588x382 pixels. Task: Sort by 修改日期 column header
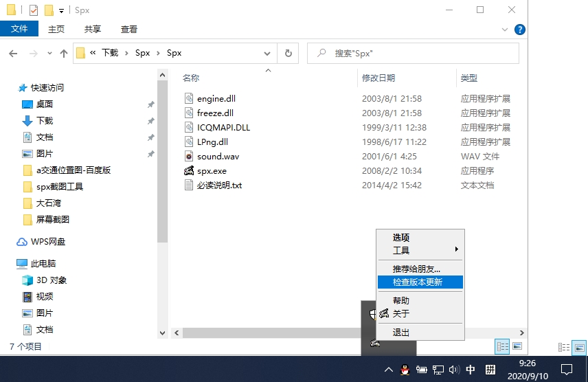[x=378, y=78]
